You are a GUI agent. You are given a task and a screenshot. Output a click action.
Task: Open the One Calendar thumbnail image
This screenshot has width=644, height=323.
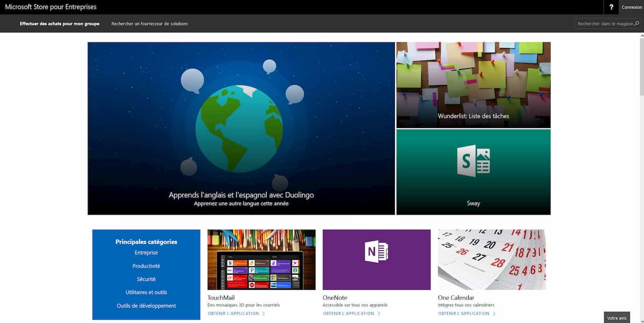492,260
